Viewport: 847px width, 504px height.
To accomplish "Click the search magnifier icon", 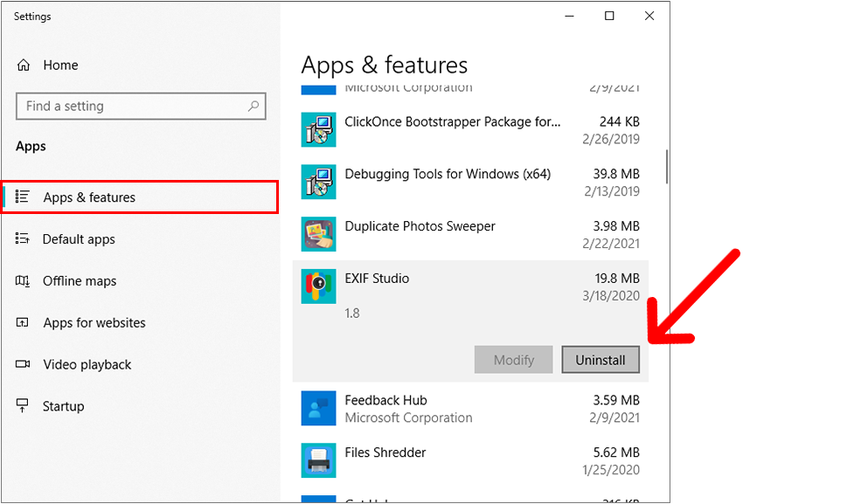I will tap(253, 107).
